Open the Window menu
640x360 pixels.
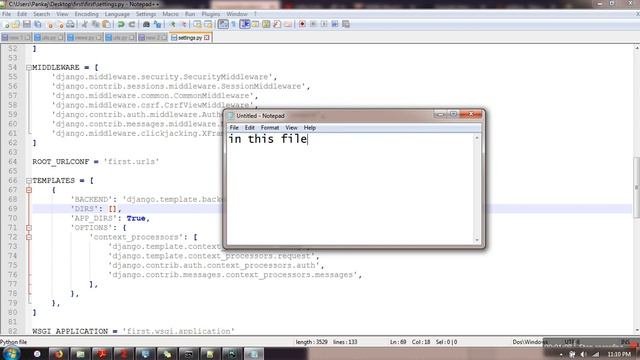pyautogui.click(x=237, y=14)
